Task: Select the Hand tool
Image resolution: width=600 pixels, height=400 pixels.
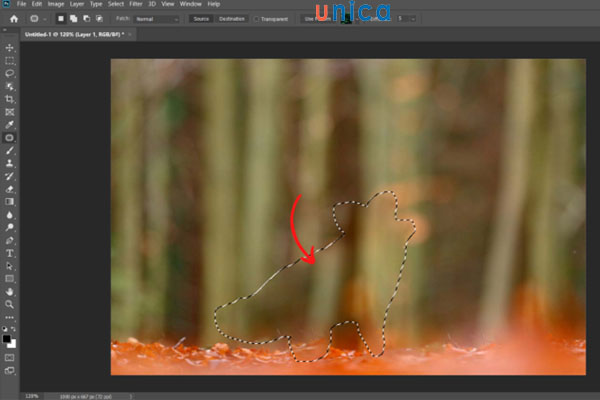Action: pos(10,291)
